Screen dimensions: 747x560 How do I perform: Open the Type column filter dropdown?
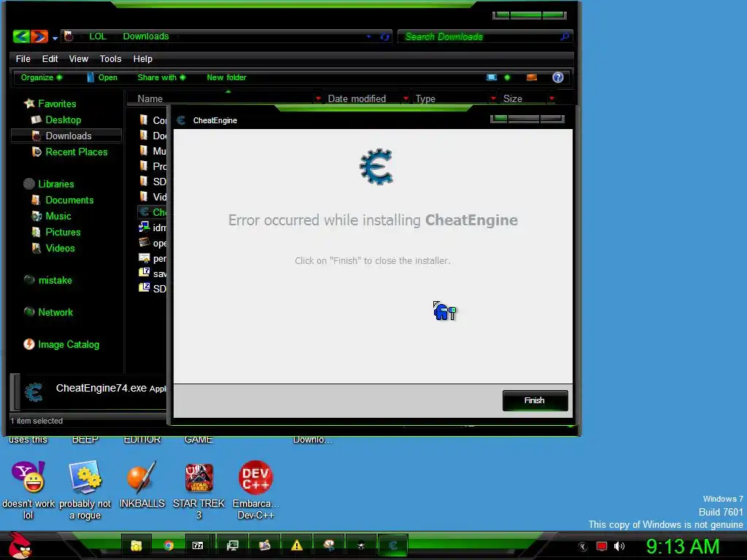pos(493,98)
